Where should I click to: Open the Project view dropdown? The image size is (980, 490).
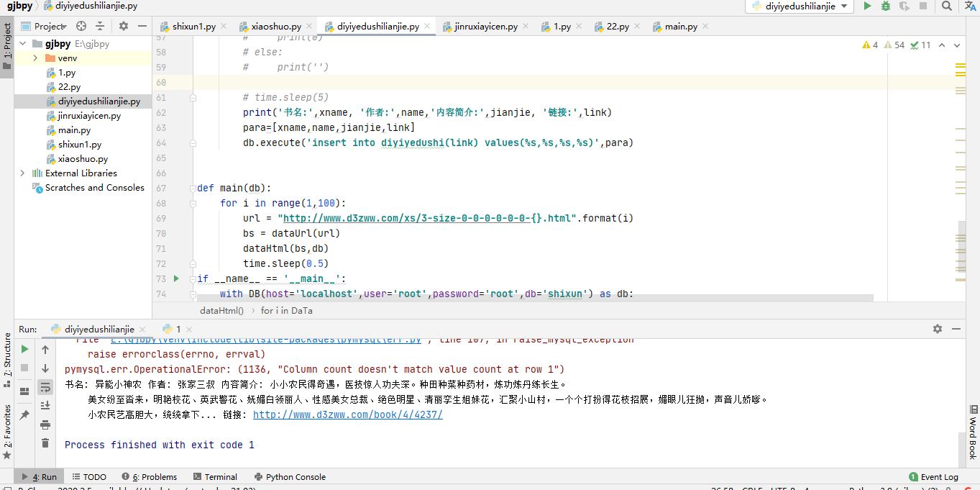(x=43, y=26)
